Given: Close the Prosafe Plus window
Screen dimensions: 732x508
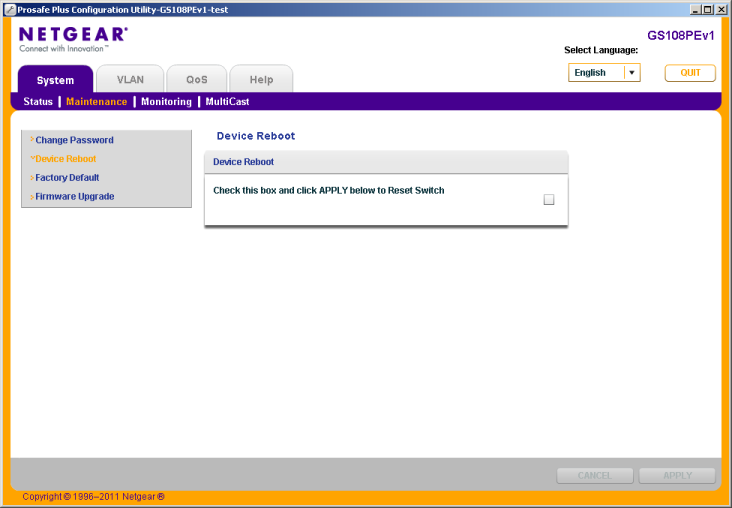Looking at the screenshot, I should 720,9.
